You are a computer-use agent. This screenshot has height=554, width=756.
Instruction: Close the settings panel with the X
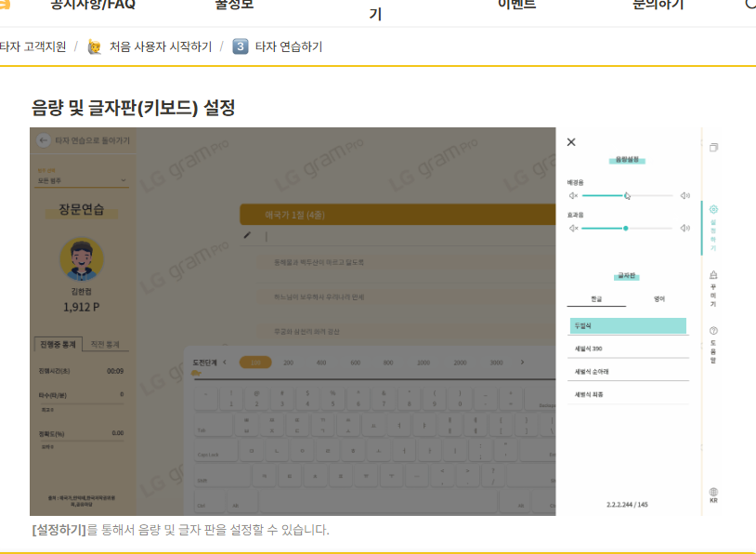(572, 142)
